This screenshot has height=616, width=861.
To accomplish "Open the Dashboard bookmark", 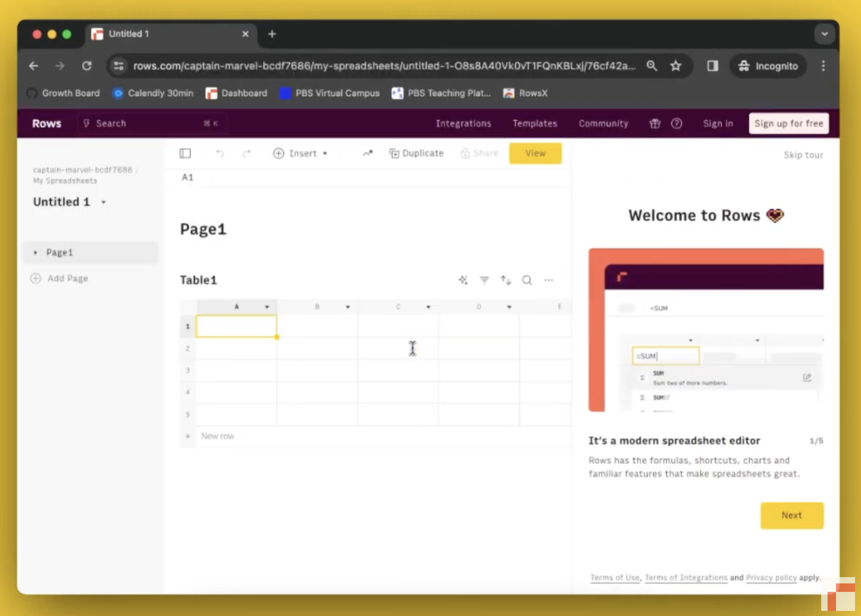I will click(x=237, y=93).
